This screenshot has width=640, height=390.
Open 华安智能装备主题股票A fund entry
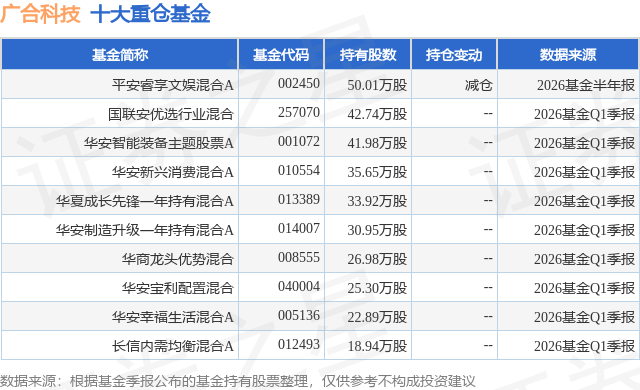coord(159,143)
